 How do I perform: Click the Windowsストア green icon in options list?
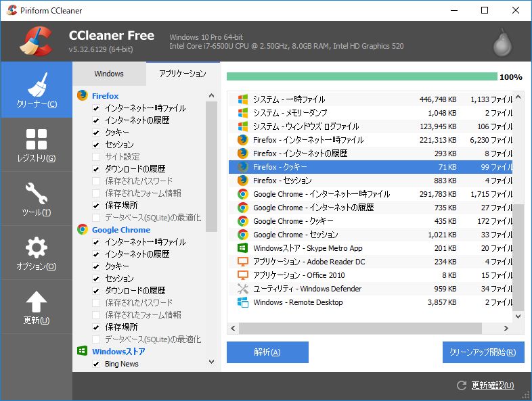pos(83,351)
